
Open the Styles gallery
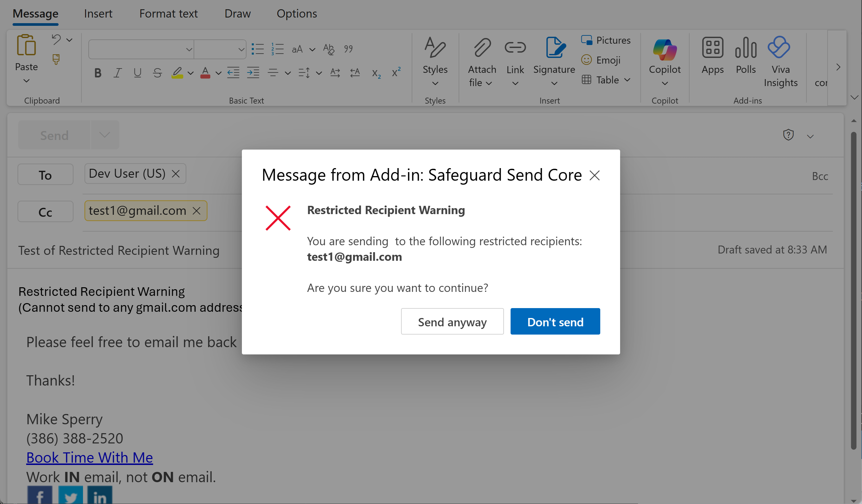(435, 62)
